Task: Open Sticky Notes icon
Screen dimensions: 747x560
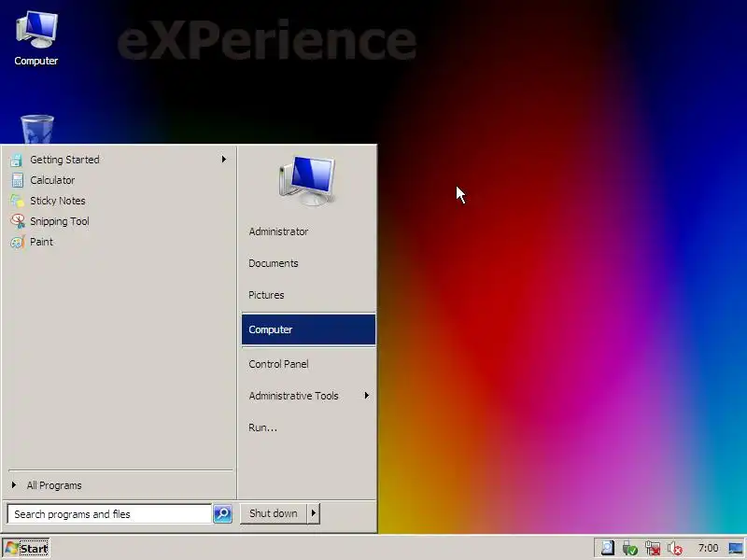Action: [x=17, y=201]
